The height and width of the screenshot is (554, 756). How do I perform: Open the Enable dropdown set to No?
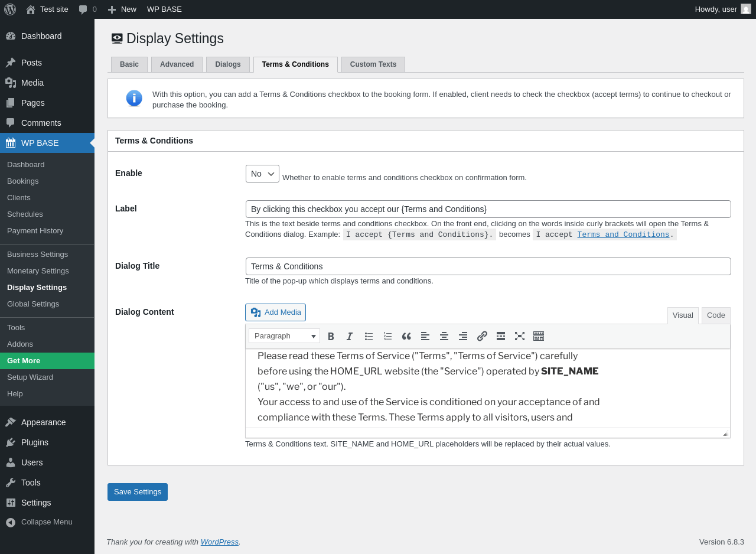pos(262,174)
